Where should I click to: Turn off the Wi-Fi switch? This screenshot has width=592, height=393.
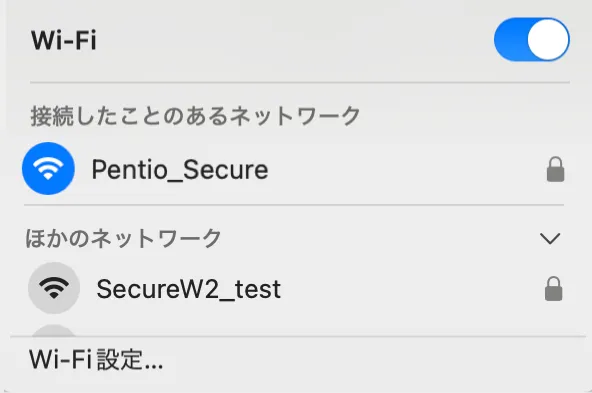[532, 40]
